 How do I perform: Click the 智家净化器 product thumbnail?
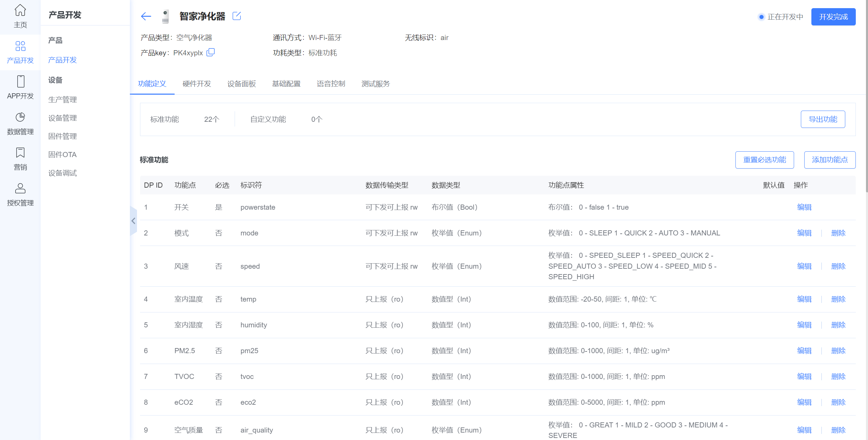[x=165, y=16]
